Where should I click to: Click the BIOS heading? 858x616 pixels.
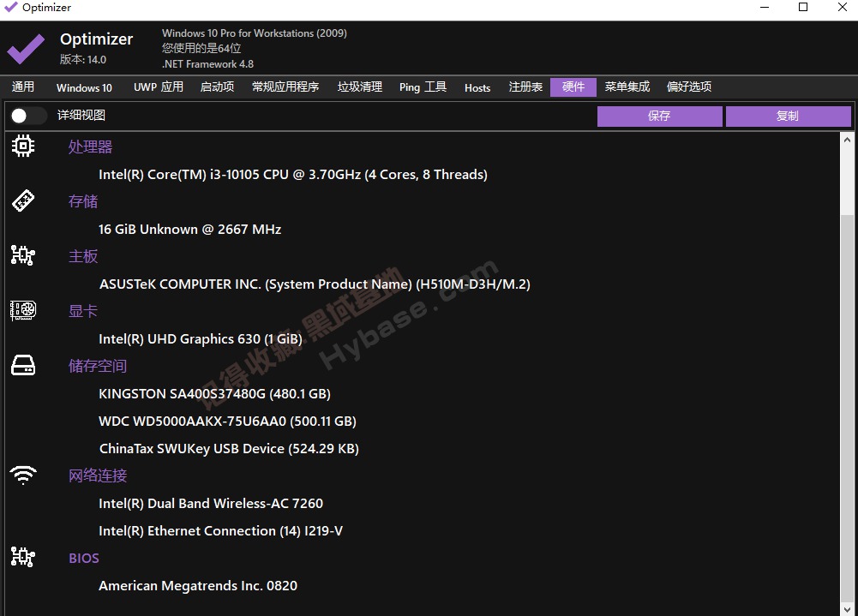pos(84,558)
